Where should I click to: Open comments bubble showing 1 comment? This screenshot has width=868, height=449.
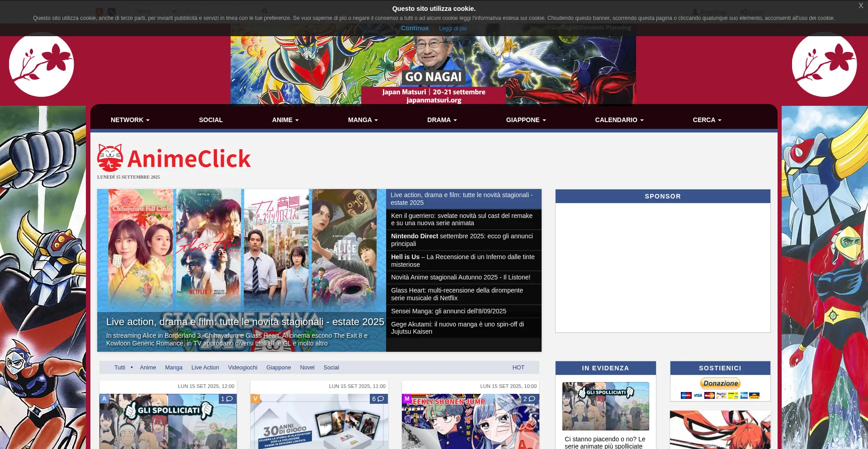click(x=227, y=399)
